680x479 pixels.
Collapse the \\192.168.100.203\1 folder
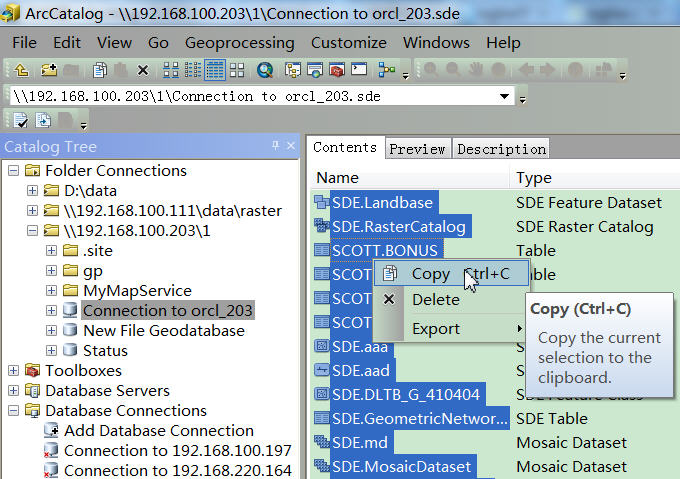[x=32, y=231]
